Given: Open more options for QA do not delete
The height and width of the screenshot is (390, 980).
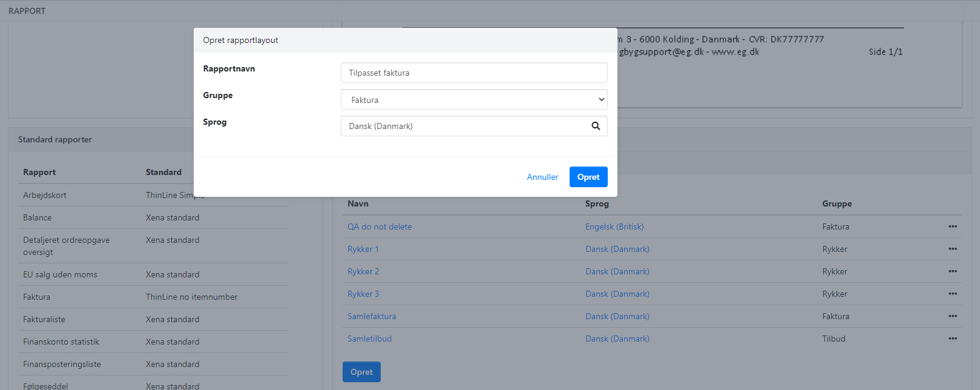Looking at the screenshot, I should 952,226.
